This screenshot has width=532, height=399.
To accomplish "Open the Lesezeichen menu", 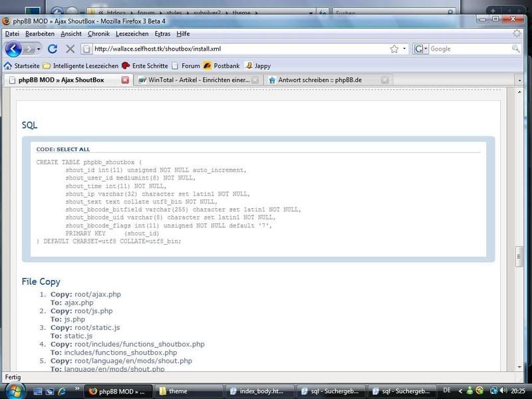I will (132, 34).
